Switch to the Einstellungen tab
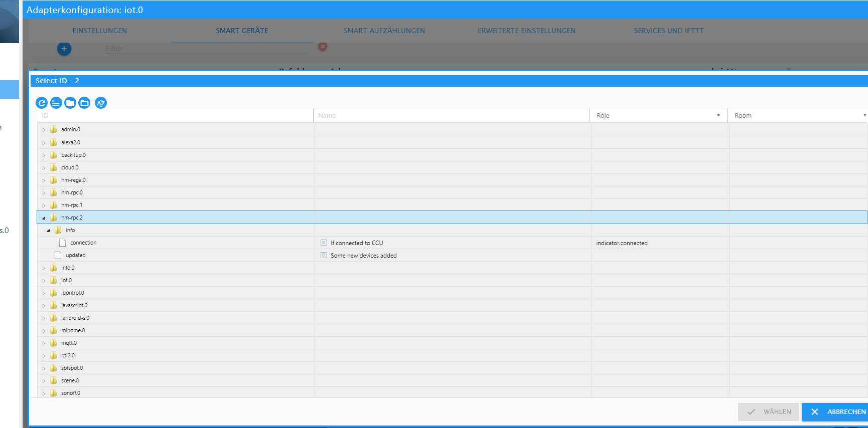Screen dimensions: 868x428 click(100, 31)
